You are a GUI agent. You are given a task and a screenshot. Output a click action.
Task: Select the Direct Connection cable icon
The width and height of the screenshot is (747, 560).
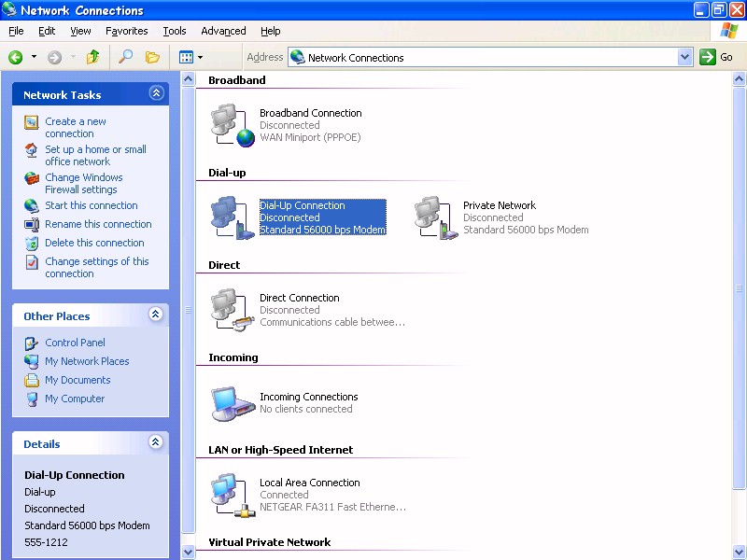click(233, 310)
